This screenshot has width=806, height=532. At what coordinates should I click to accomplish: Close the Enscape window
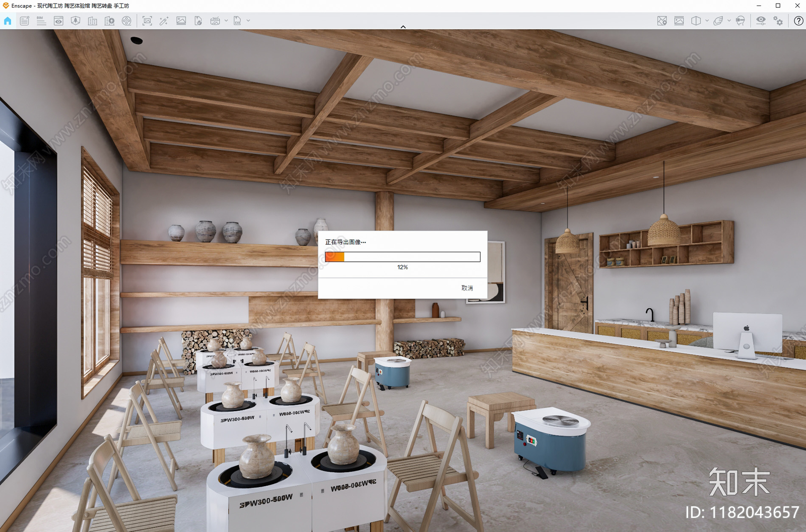[x=797, y=6]
